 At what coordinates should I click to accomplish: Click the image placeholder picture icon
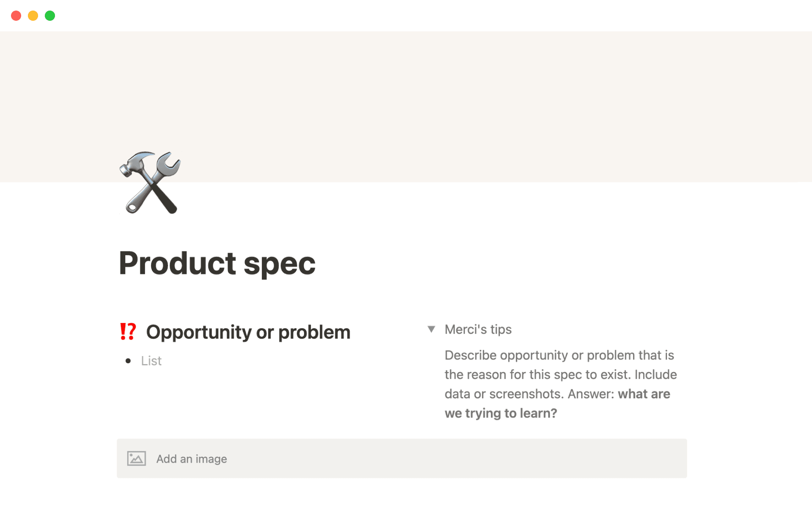click(x=136, y=458)
